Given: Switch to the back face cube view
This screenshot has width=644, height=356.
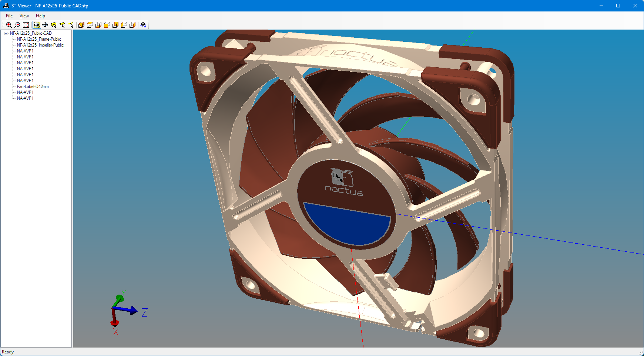Looking at the screenshot, I should [x=115, y=25].
